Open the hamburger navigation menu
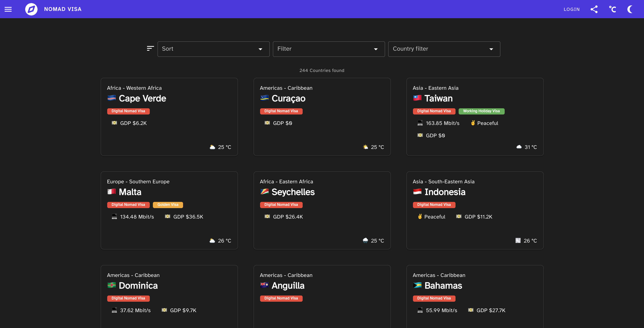Screen dimensions: 644x328 [x=8, y=9]
